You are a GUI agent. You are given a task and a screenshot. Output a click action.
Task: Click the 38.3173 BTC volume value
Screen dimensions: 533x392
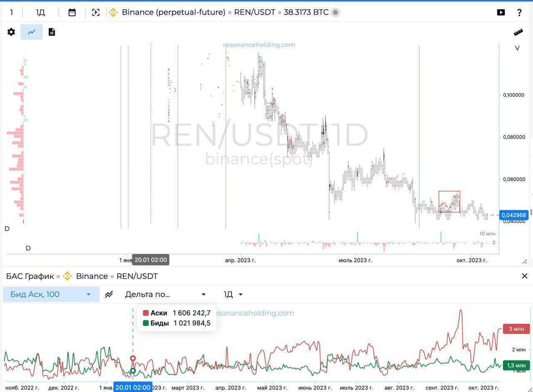click(306, 12)
